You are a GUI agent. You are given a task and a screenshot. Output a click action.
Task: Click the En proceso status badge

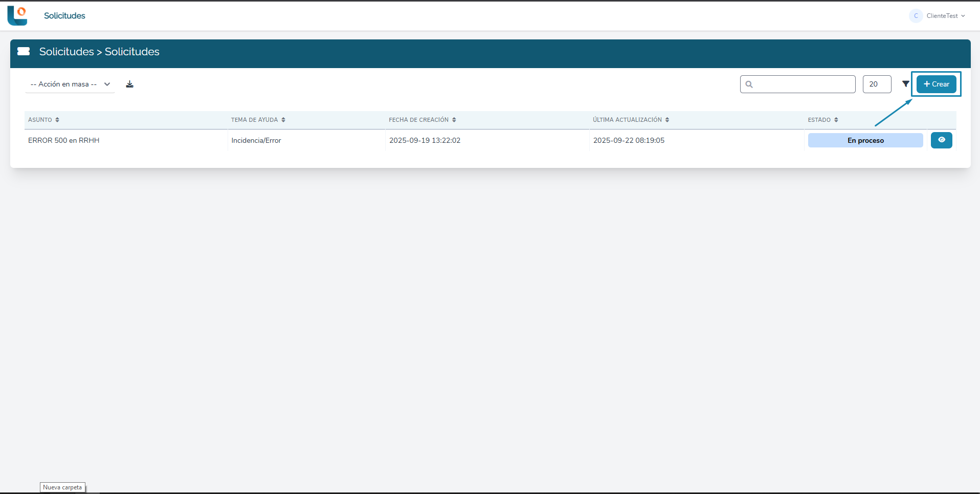pyautogui.click(x=865, y=140)
